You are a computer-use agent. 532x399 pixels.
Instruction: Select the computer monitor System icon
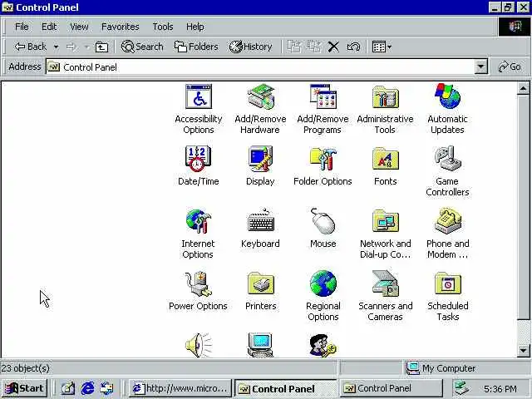(260, 345)
